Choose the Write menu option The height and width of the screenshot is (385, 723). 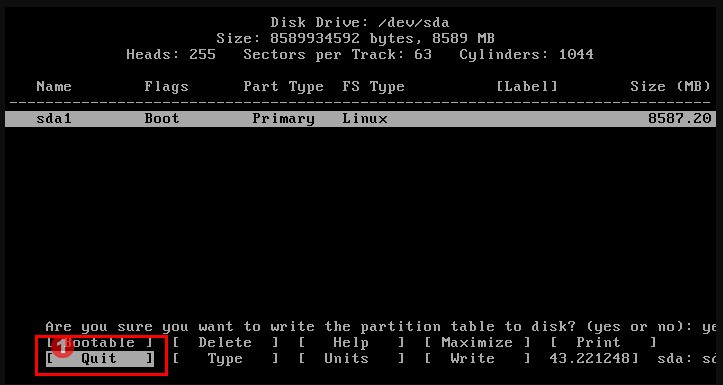pos(477,359)
